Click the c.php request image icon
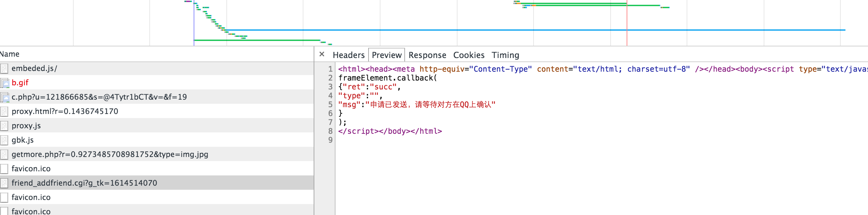Viewport: 868px width, 215px height. (4, 97)
